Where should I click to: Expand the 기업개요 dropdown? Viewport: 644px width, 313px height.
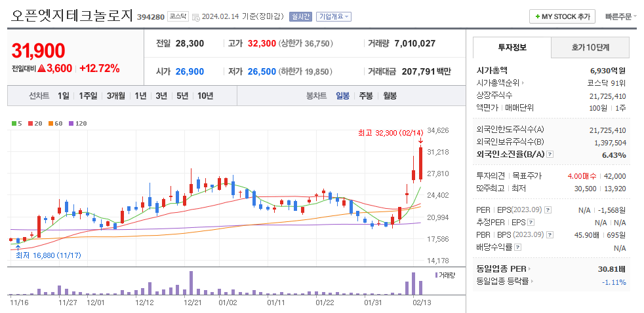click(333, 16)
